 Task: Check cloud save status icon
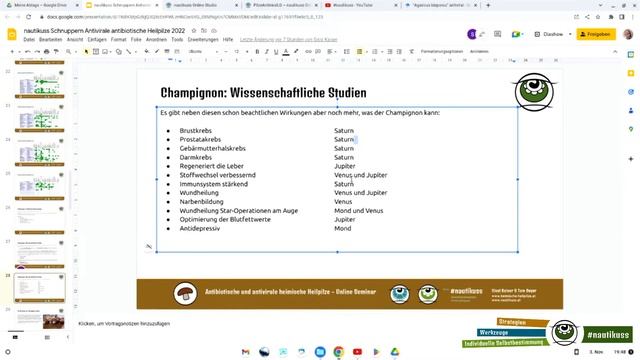click(x=213, y=31)
